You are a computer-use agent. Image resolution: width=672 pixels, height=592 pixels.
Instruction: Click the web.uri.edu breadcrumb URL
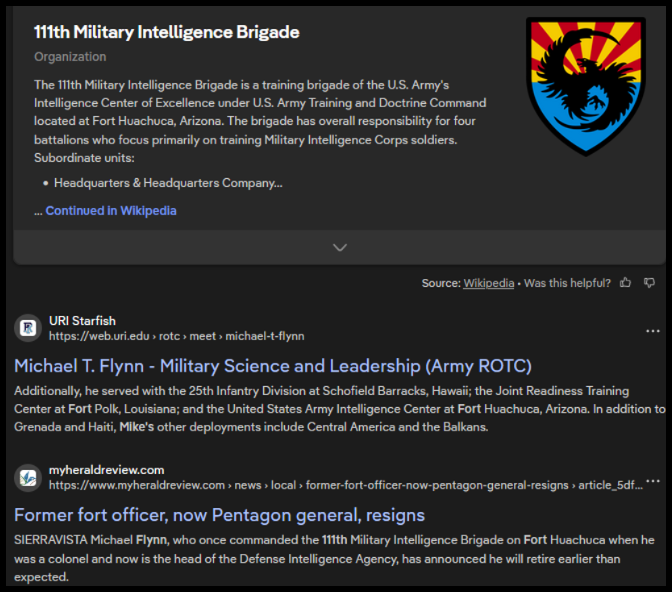point(176,336)
